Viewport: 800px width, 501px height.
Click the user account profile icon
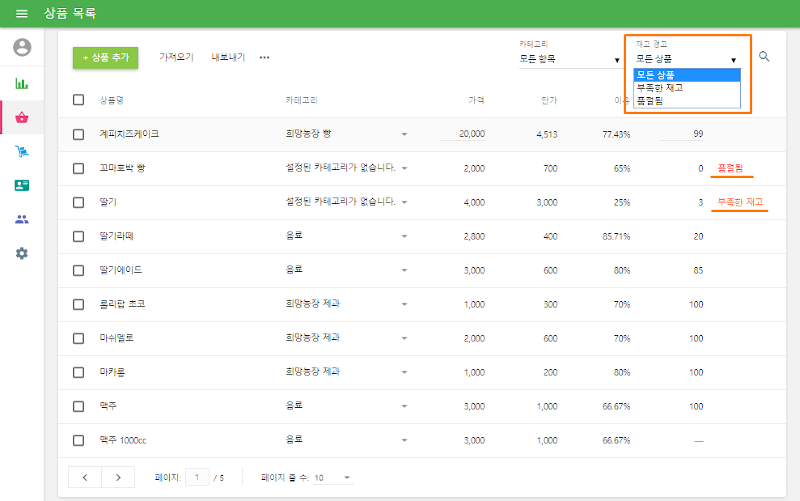pos(22,48)
